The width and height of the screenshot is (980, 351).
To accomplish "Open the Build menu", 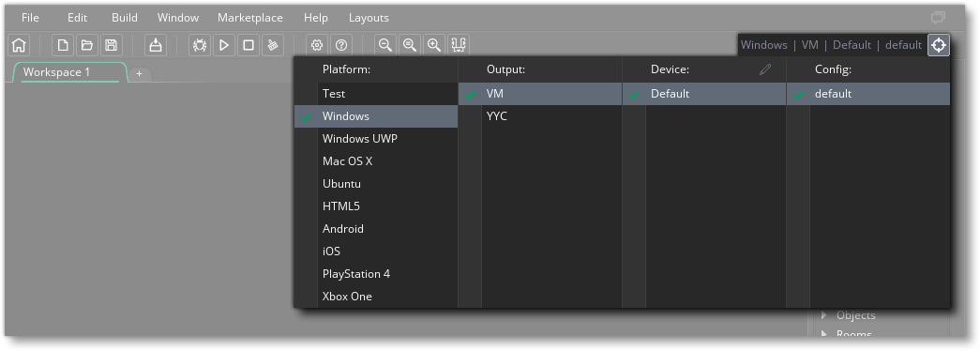I will click(x=125, y=18).
